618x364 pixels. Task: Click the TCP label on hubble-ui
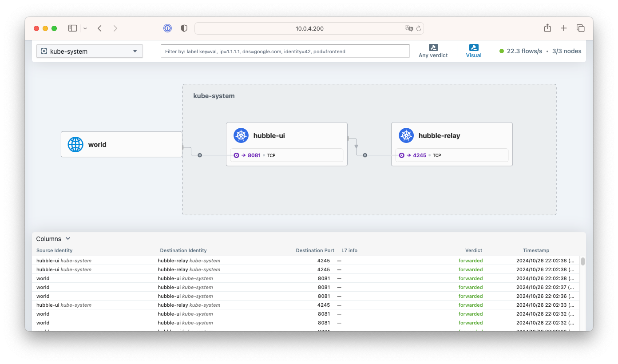pyautogui.click(x=271, y=155)
